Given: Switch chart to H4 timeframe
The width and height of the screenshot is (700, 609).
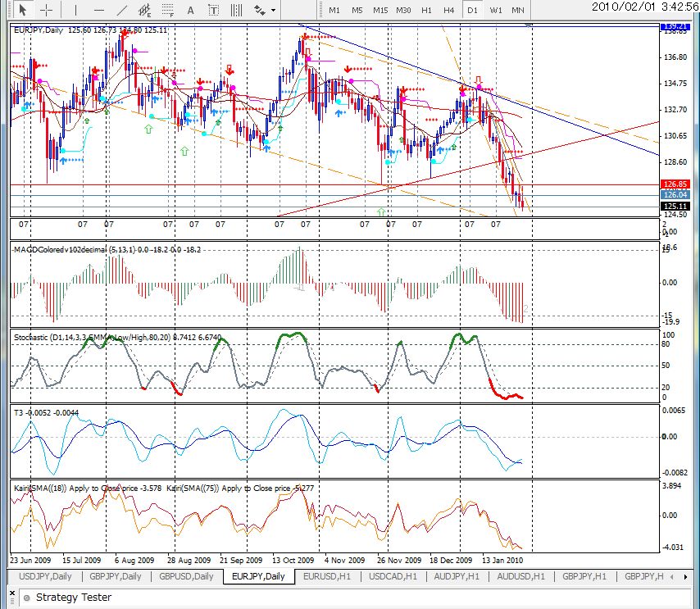Looking at the screenshot, I should [x=448, y=10].
